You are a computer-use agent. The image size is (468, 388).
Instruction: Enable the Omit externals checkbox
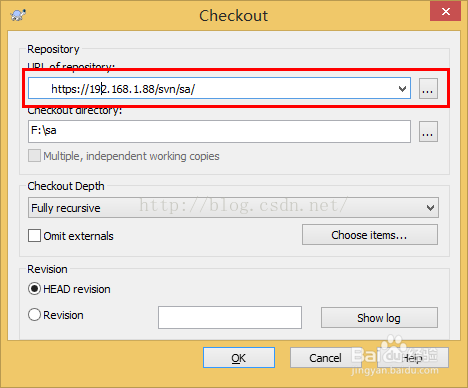(34, 235)
